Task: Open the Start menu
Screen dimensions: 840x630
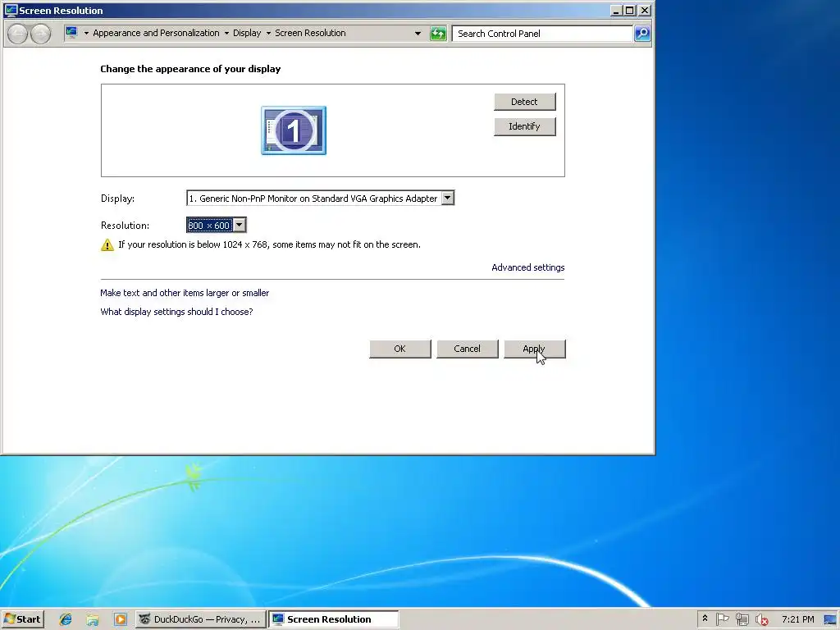Action: pyautogui.click(x=22, y=619)
